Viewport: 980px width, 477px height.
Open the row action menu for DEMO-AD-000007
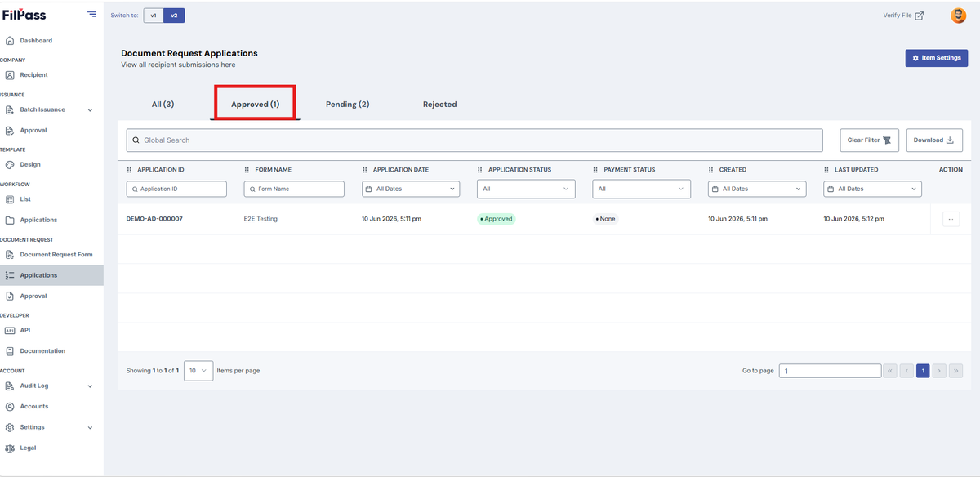click(951, 219)
